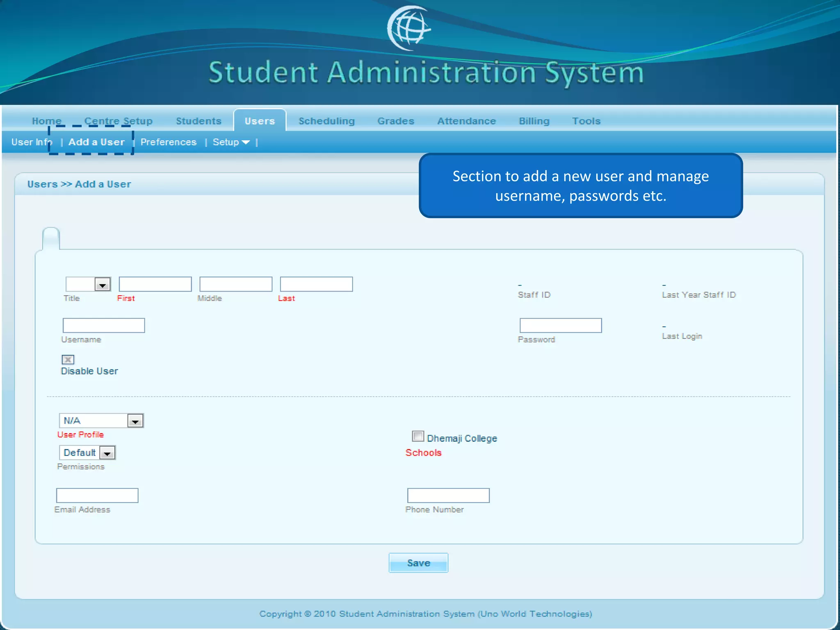Screen dimensions: 840x630
Task: Switch to the Students tab
Action: [x=199, y=121]
